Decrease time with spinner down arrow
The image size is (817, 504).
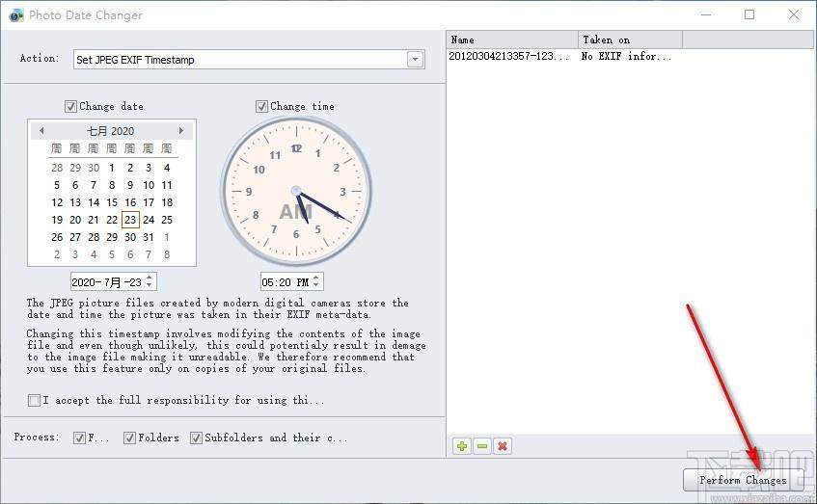[x=316, y=286]
